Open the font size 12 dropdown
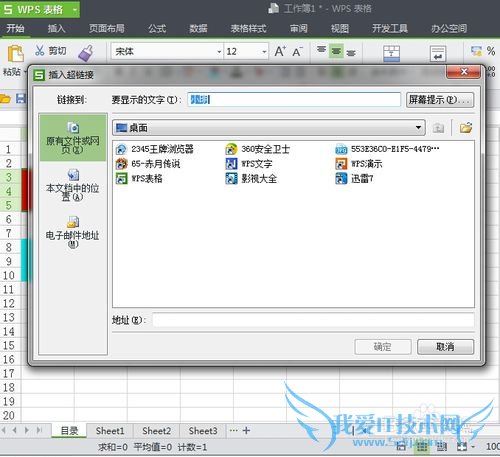Image resolution: width=500 pixels, height=457 pixels. (x=264, y=52)
